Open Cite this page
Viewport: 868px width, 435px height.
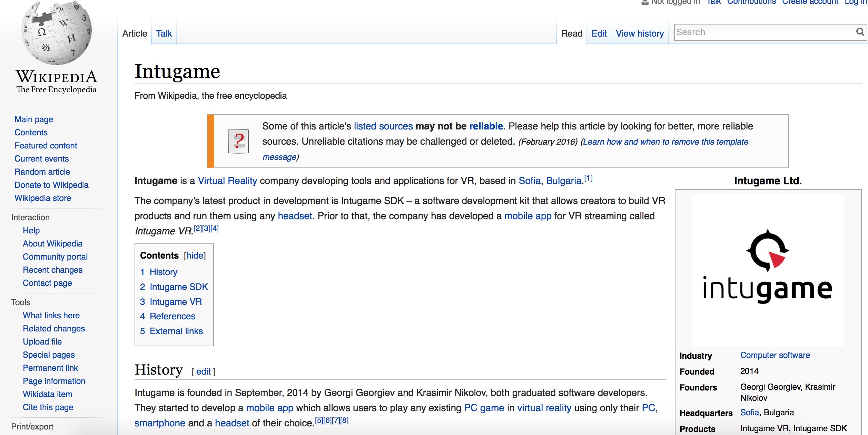[48, 407]
